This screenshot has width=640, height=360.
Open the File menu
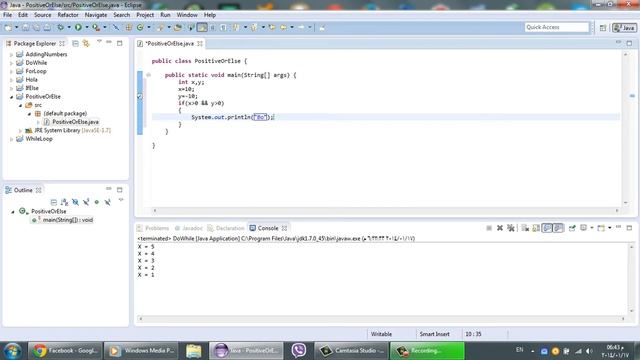[x=7, y=15]
